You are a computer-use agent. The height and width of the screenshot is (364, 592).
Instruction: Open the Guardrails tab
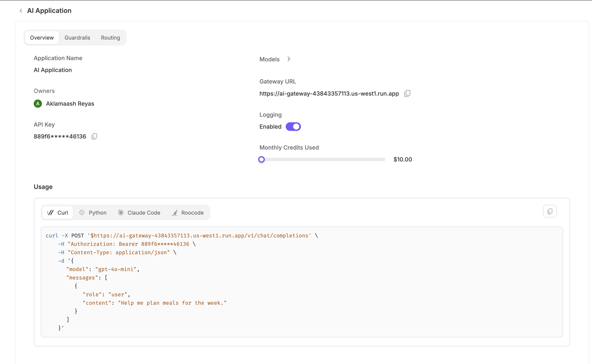coord(77,38)
